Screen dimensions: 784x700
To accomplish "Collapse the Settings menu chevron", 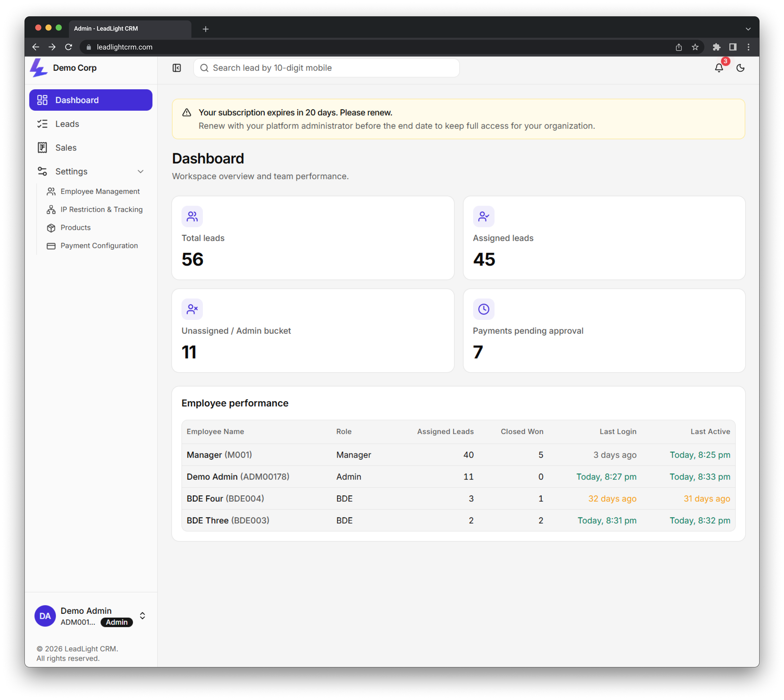I will [140, 171].
